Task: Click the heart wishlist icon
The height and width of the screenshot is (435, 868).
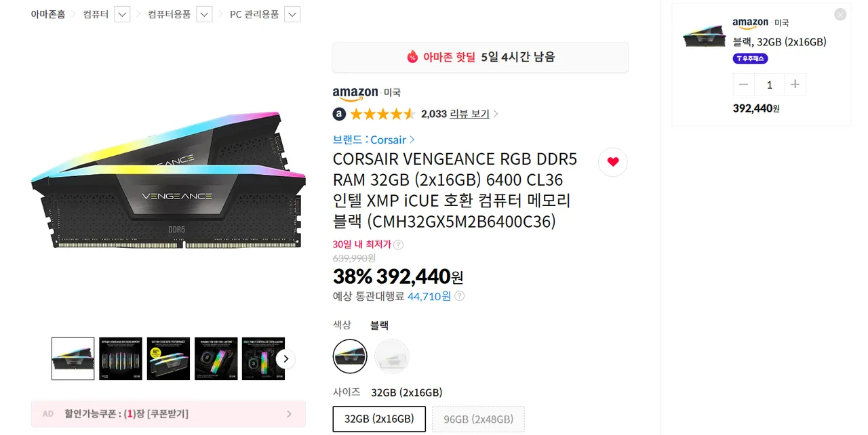Action: pyautogui.click(x=613, y=162)
